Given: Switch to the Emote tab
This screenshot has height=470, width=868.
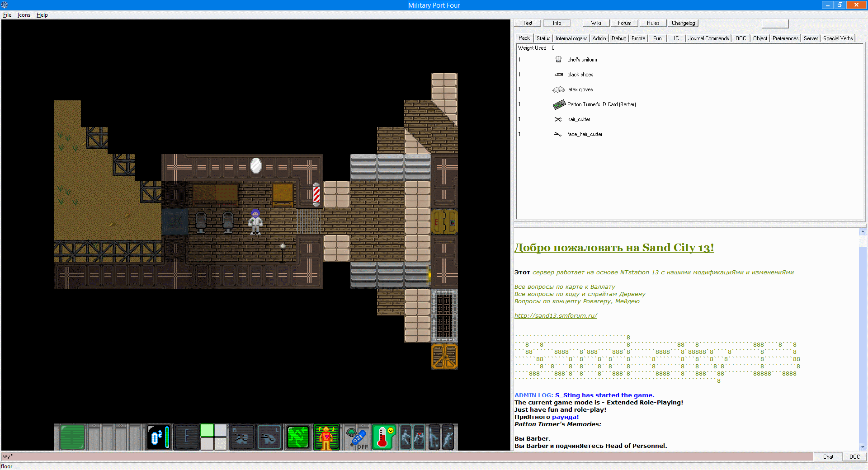Looking at the screenshot, I should (x=638, y=38).
